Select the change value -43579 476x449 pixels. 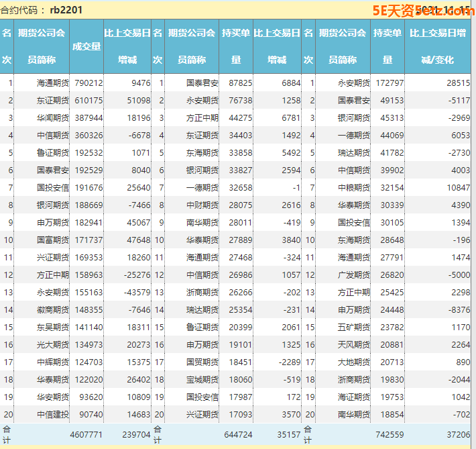coord(137,293)
